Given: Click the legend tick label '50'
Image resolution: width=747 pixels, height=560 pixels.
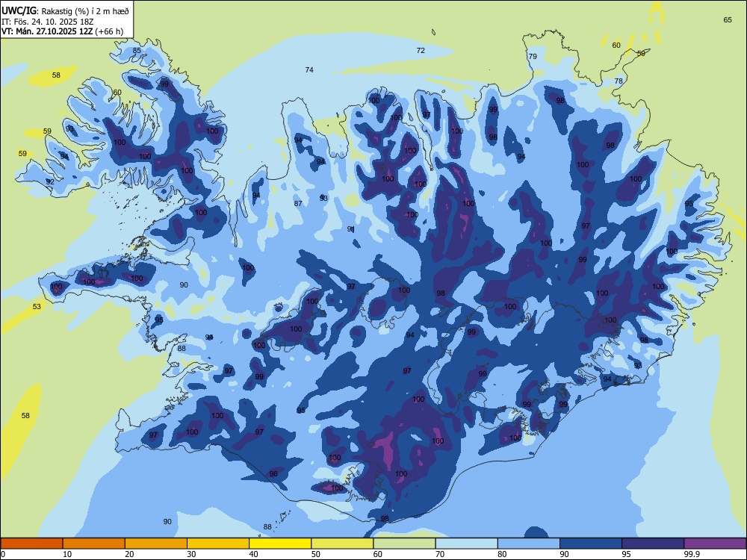Looking at the screenshot, I should pyautogui.click(x=315, y=554).
